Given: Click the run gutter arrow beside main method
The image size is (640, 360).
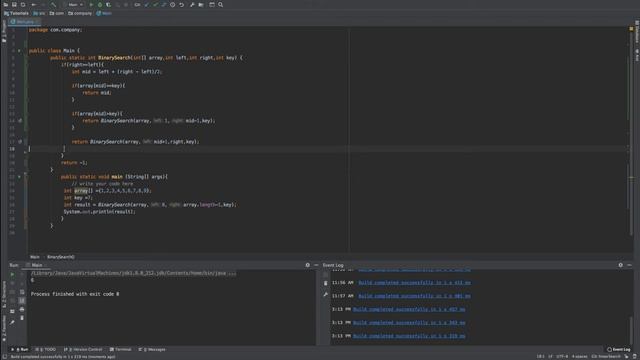Looking at the screenshot, I should 19,177.
